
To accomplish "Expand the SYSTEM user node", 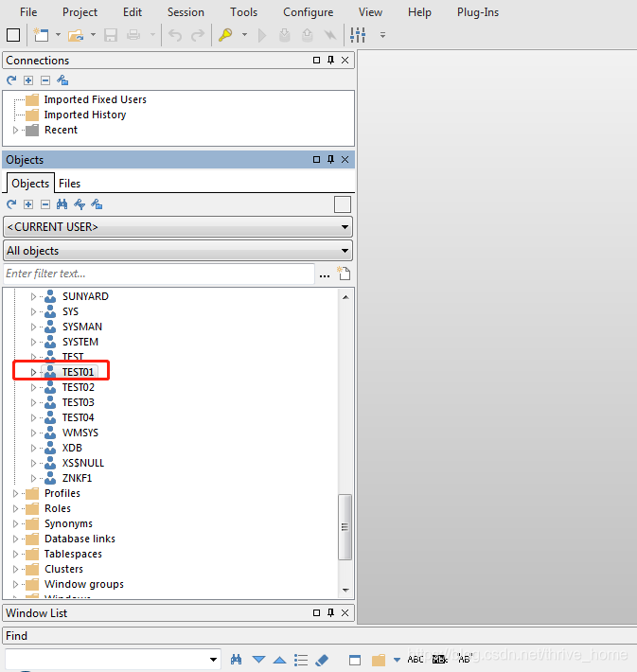I will click(33, 342).
